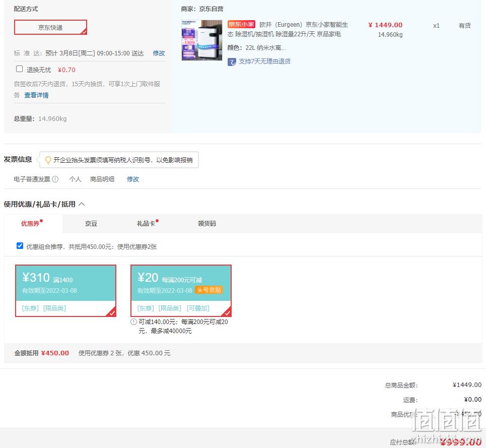Image resolution: width=486 pixels, height=448 pixels.
Task: Click the 有货 stock status text
Action: [465, 25]
